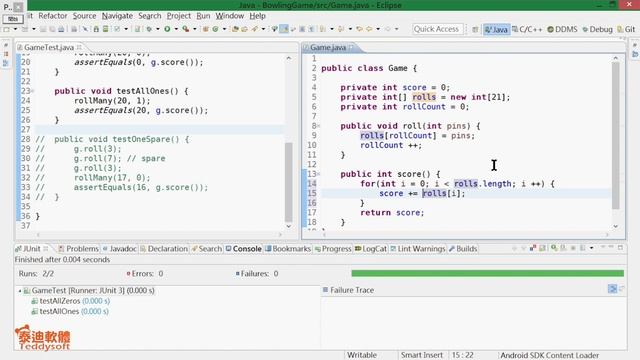Viewport: 640px width, 360px height.
Task: Click the scroll-down arrow of the GameTest.java editor
Action: [x=289, y=226]
